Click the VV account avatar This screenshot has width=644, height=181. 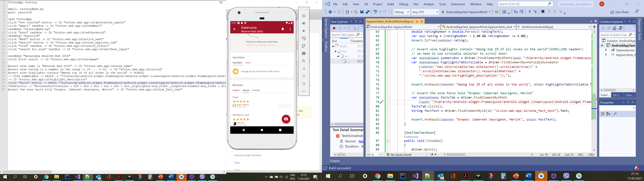(x=602, y=4)
